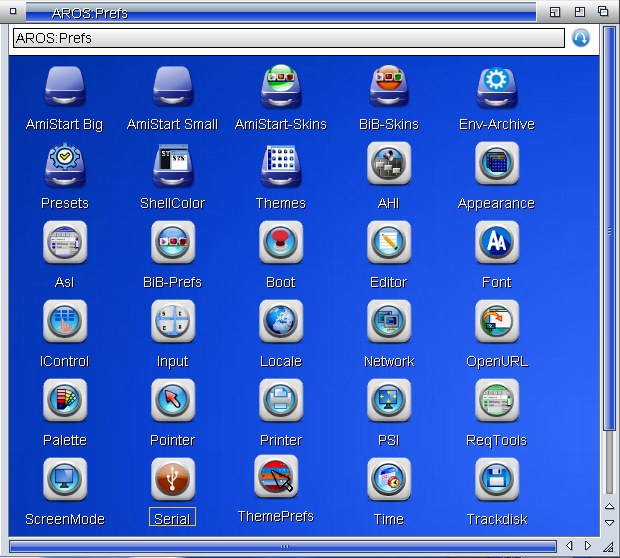The width and height of the screenshot is (620, 558).
Task: Open the Serial preferences icon
Action: (172, 480)
